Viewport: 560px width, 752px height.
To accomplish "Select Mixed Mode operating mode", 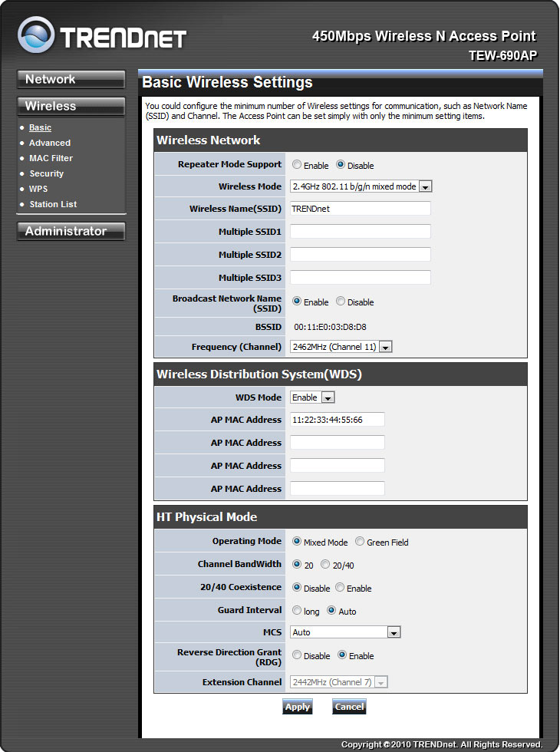I will click(297, 542).
